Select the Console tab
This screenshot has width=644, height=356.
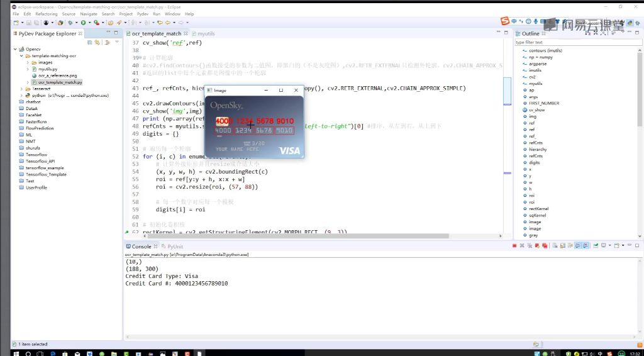pyautogui.click(x=142, y=247)
